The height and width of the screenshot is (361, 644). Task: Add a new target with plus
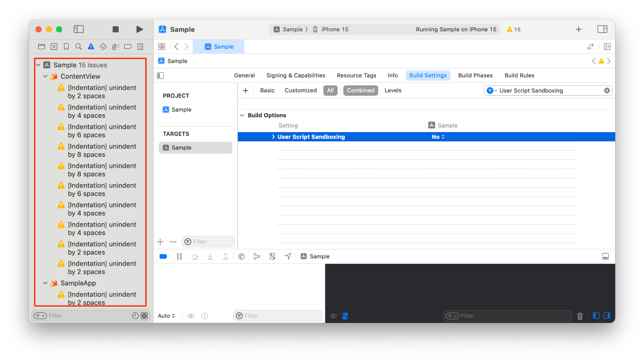(x=161, y=242)
